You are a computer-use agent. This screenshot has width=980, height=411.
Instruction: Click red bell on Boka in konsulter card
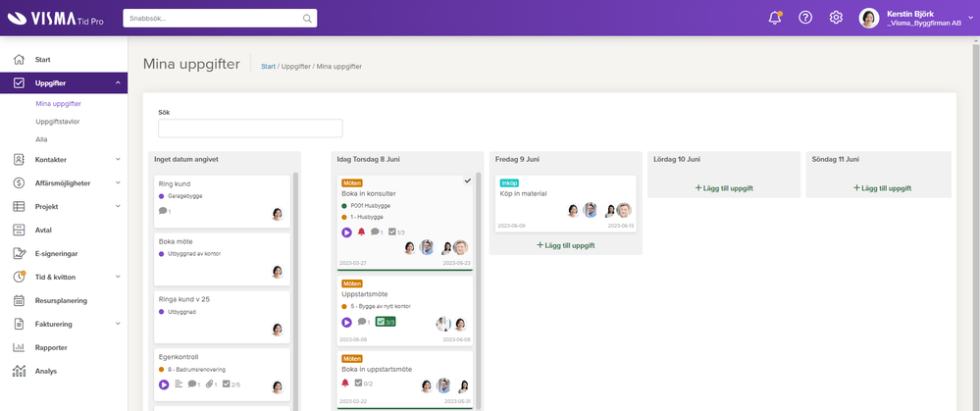tap(361, 231)
